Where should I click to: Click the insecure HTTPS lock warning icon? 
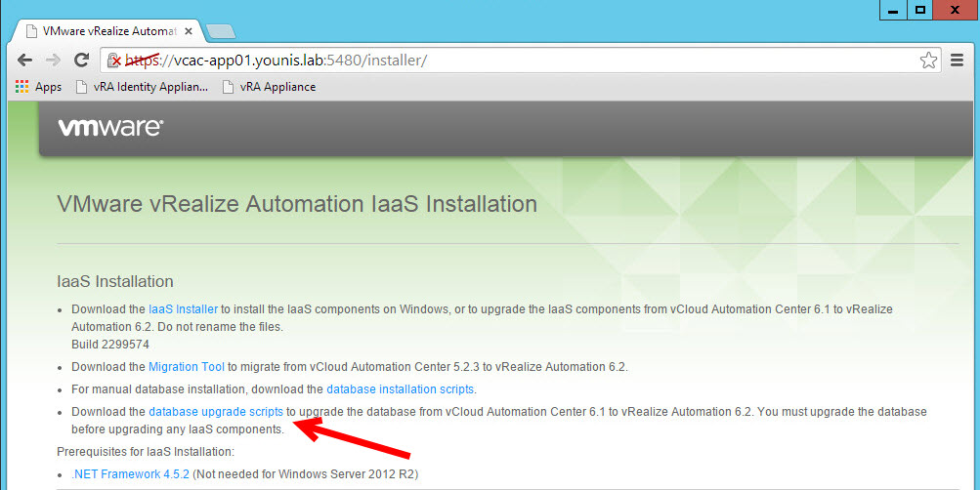click(x=116, y=61)
